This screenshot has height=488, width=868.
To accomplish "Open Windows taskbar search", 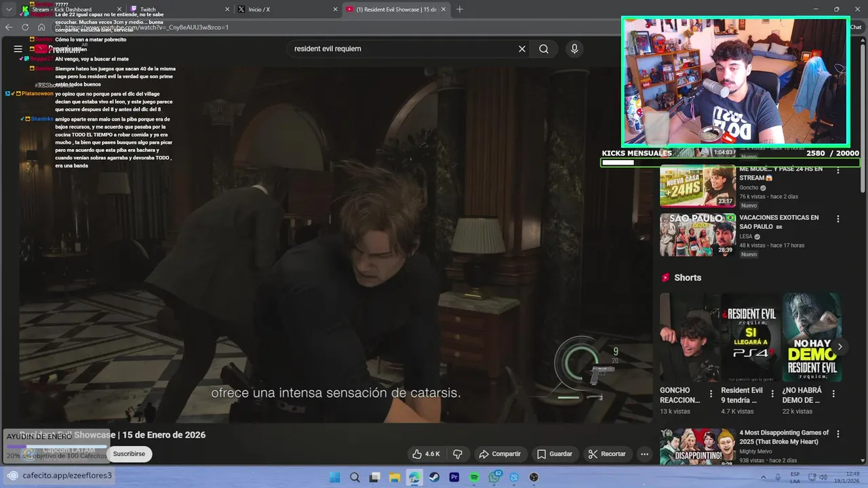I will tap(355, 477).
